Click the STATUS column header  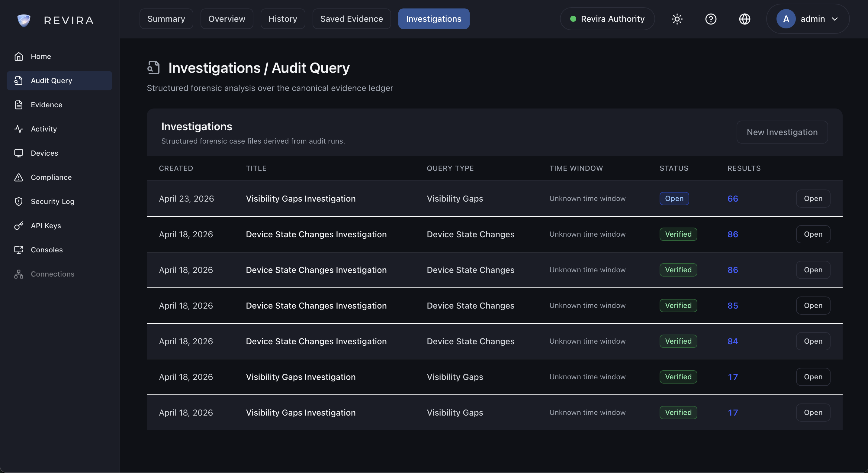point(674,168)
